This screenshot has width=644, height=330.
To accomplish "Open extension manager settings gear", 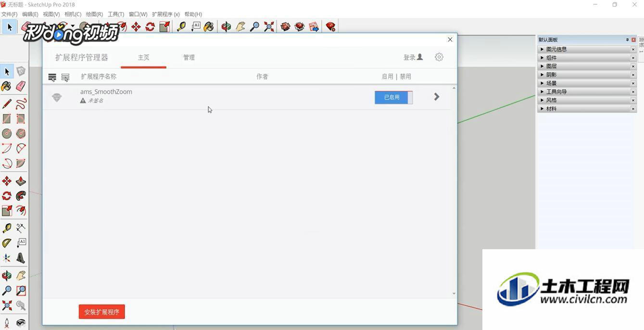I will coord(439,57).
